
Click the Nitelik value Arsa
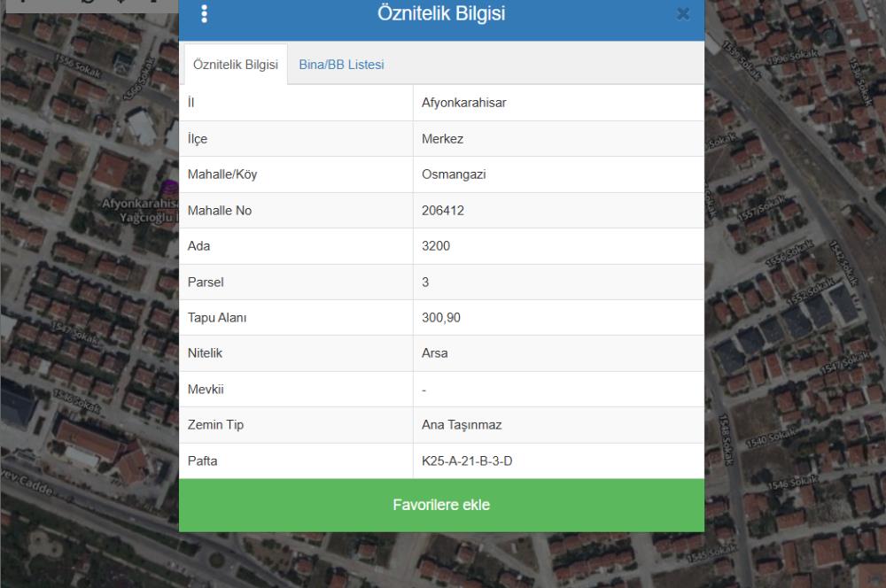pos(436,352)
